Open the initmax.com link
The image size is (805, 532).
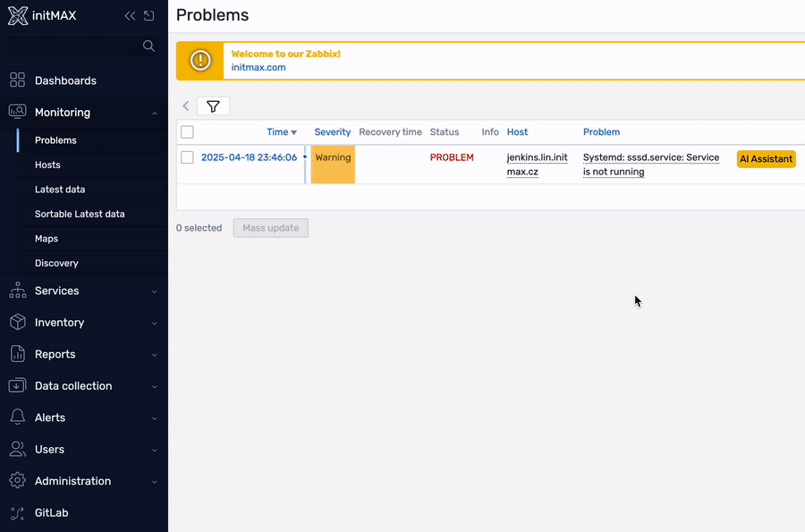coord(258,67)
